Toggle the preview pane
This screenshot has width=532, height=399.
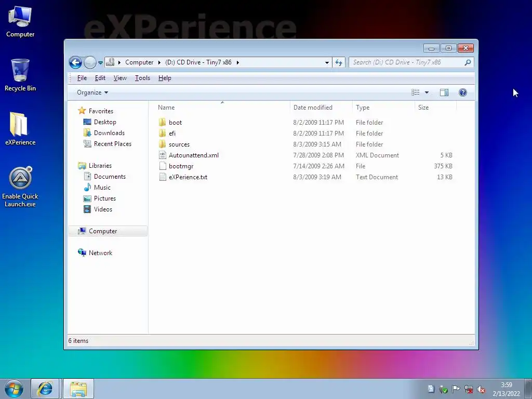click(444, 92)
